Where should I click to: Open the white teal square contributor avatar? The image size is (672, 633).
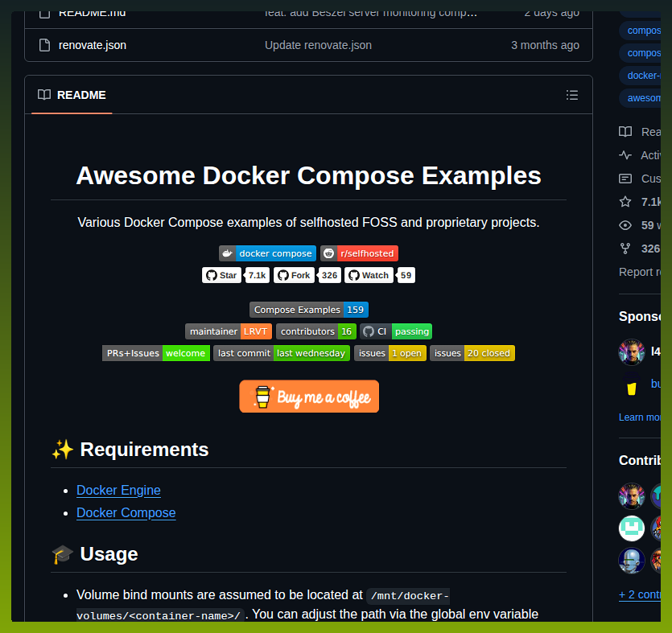pos(631,528)
